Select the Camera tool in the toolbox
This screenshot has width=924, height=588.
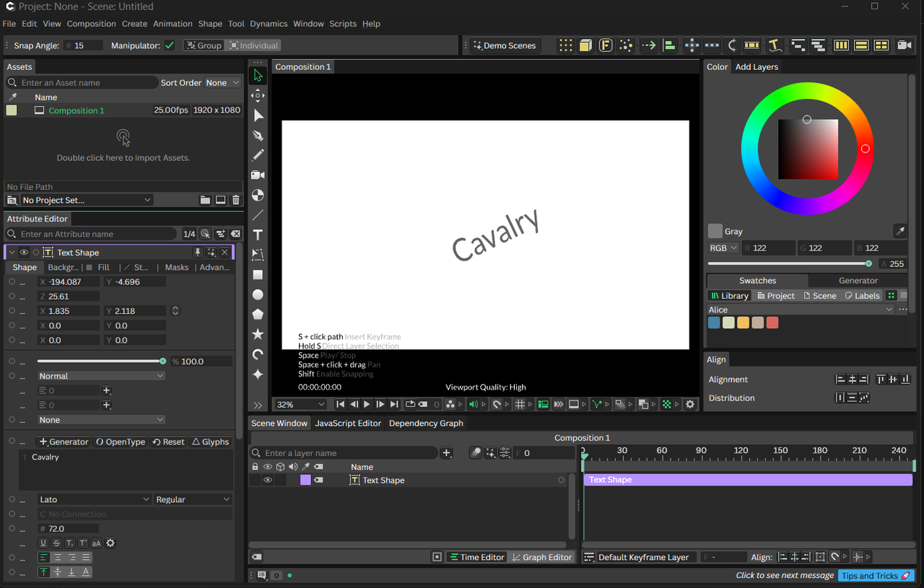258,175
